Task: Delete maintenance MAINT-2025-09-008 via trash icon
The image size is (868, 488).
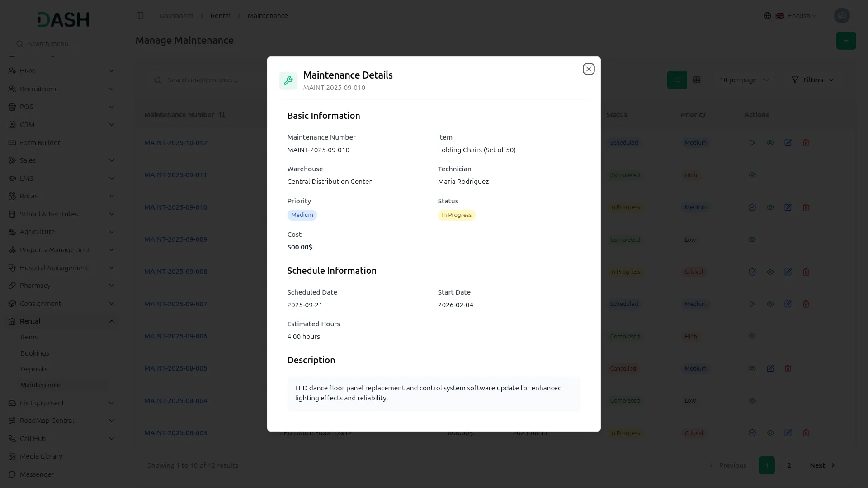Action: pos(806,272)
